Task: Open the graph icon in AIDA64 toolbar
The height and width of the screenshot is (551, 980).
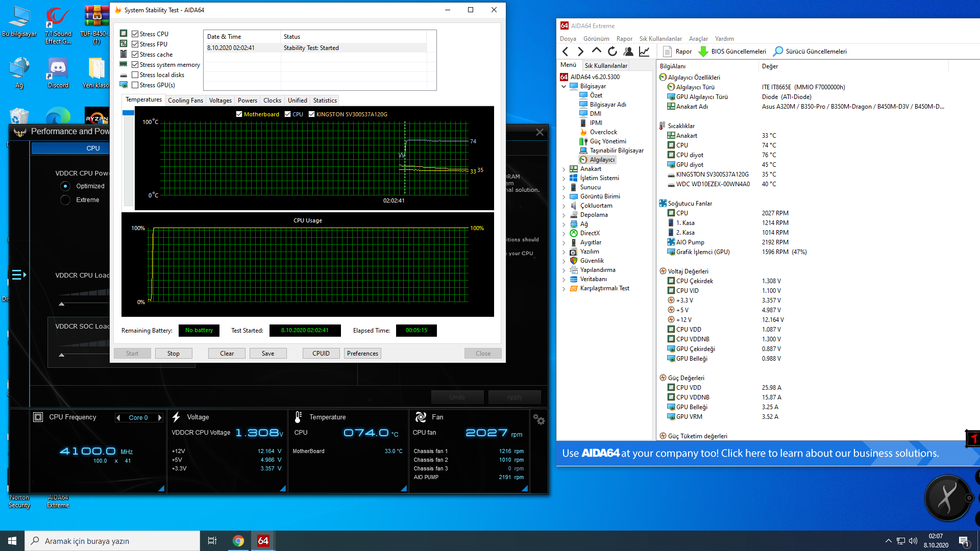Action: coord(644,52)
